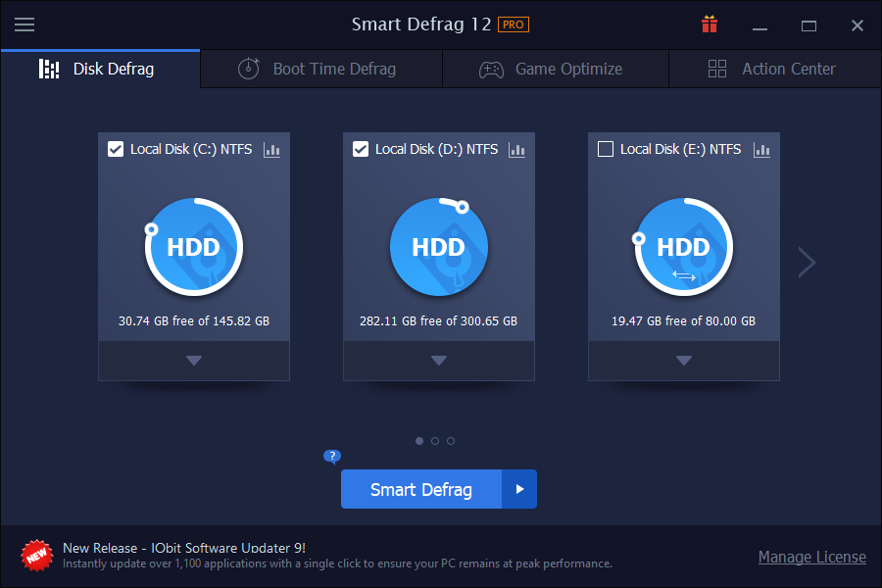Image resolution: width=882 pixels, height=588 pixels.
Task: Maximize the Smart Defrag window
Action: pos(808,25)
